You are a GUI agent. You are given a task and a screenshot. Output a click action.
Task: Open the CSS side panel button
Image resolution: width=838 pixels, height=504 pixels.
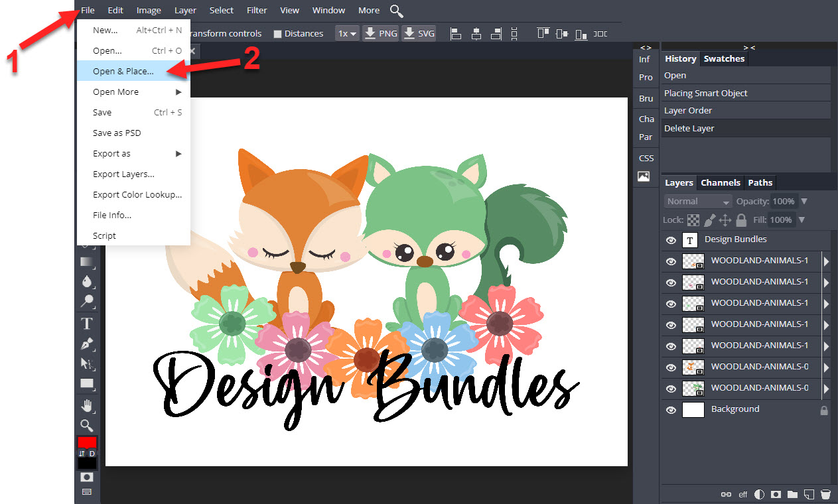tap(646, 158)
